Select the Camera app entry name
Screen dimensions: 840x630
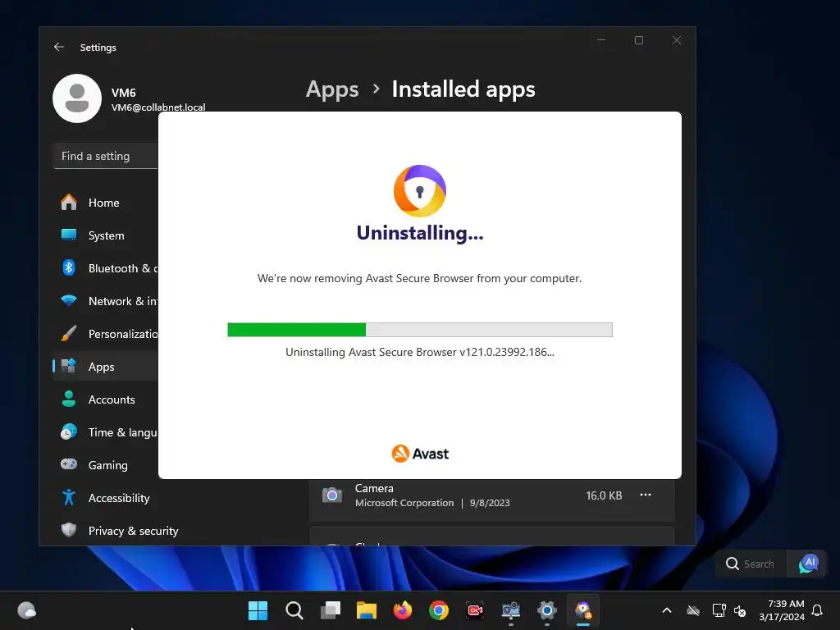[x=374, y=488]
